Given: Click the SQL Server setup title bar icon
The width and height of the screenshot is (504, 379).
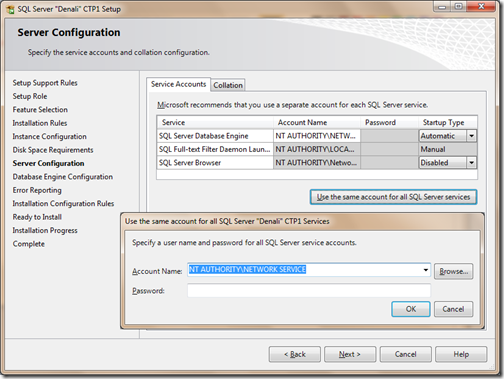Looking at the screenshot, I should (10, 9).
